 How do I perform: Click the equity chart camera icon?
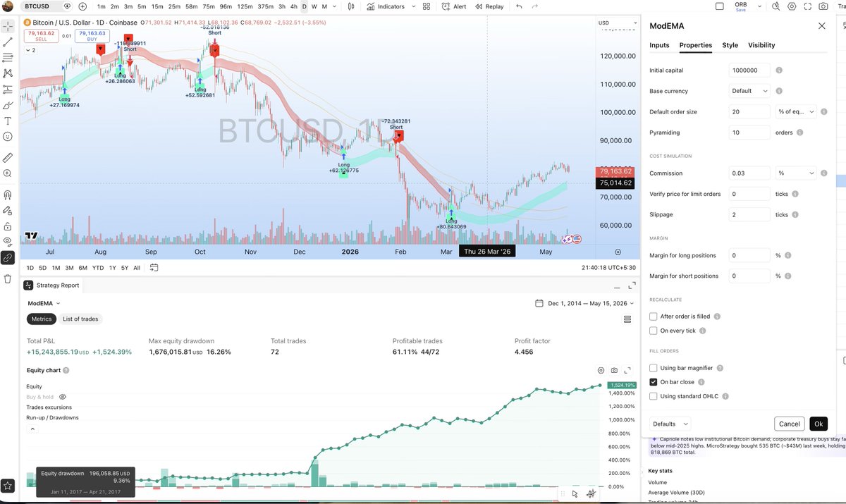(x=614, y=370)
